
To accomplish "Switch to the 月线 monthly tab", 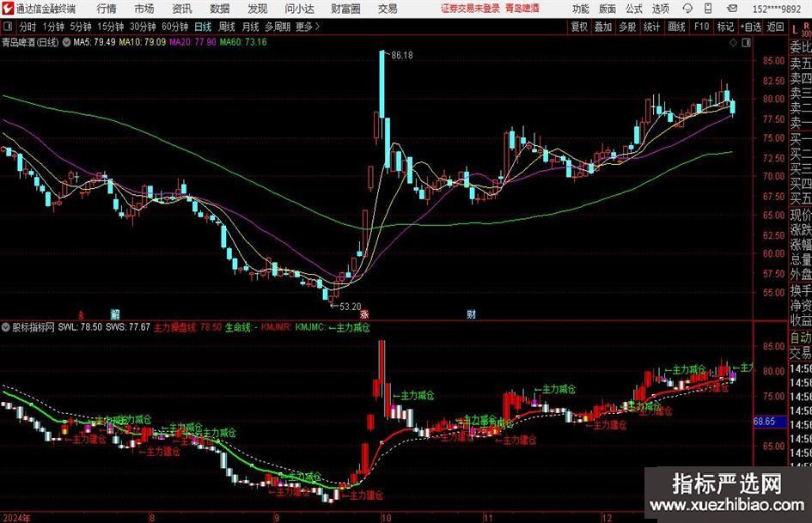I will click(251, 27).
